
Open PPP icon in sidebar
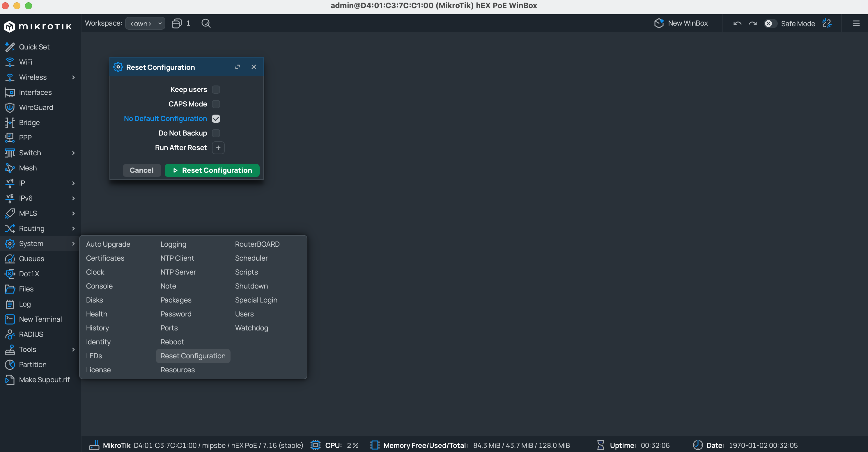point(10,138)
